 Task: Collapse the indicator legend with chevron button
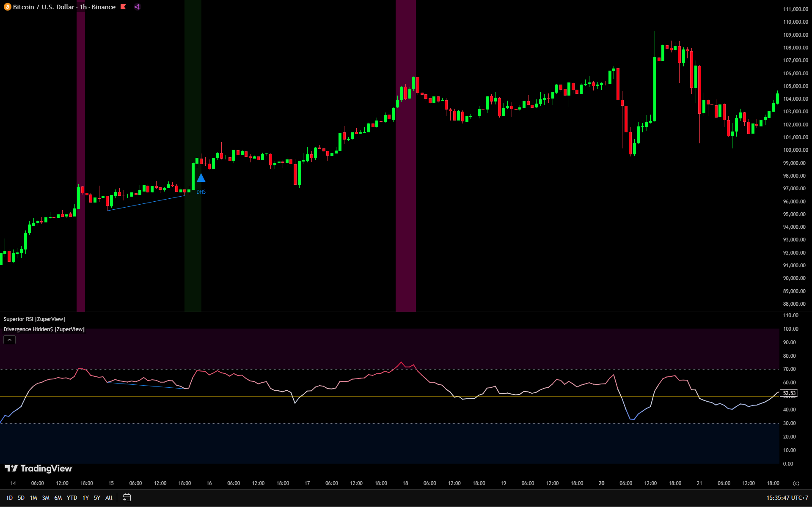pyautogui.click(x=9, y=340)
